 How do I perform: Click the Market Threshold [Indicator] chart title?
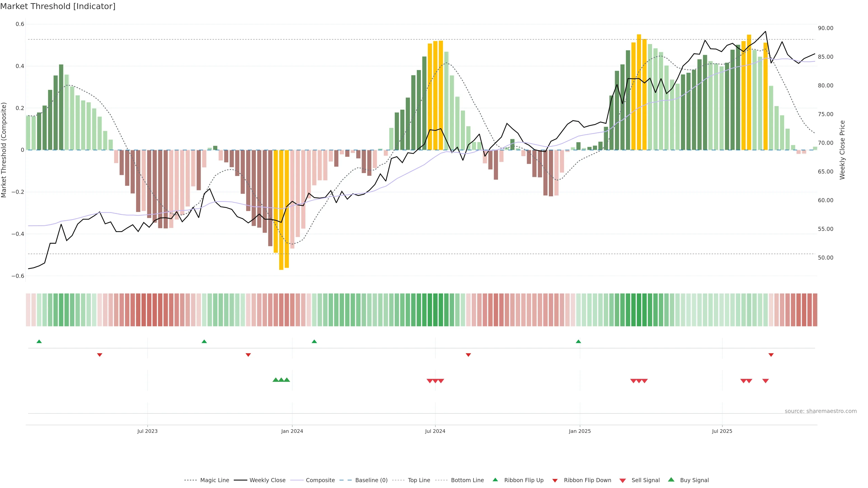(58, 6)
